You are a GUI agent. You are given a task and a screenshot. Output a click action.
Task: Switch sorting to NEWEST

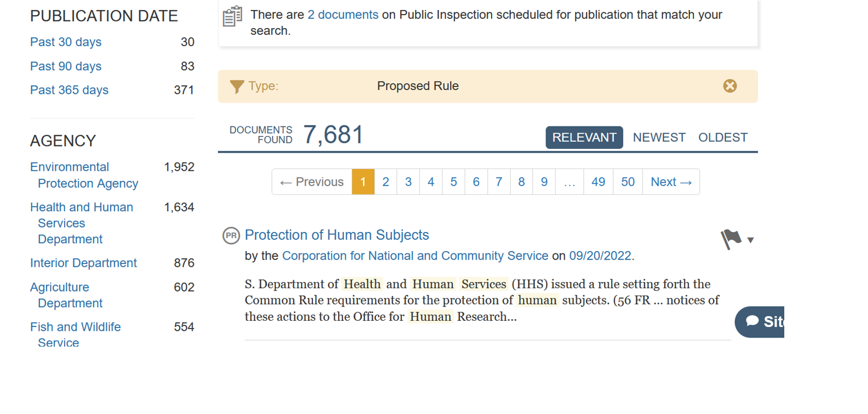click(659, 137)
